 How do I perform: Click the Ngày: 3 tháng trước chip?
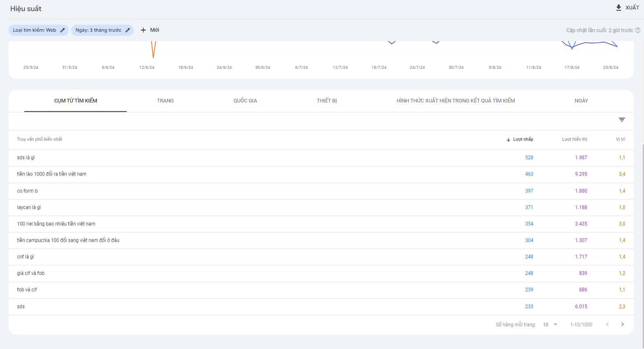coord(102,30)
